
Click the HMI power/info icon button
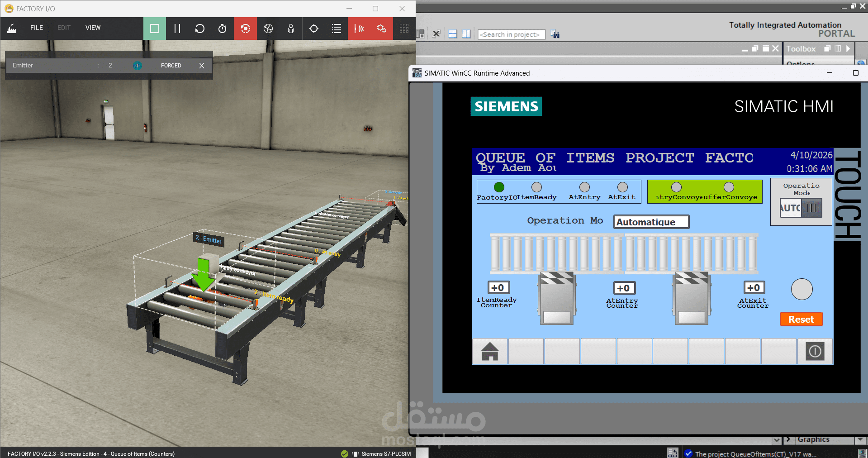click(815, 351)
